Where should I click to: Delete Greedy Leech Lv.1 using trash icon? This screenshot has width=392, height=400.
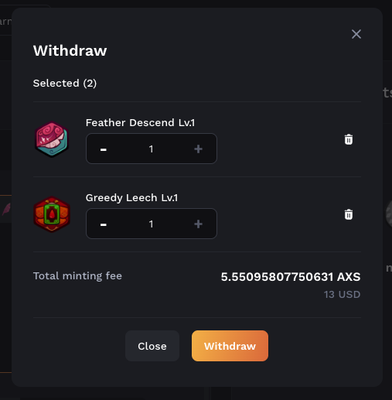tap(348, 214)
